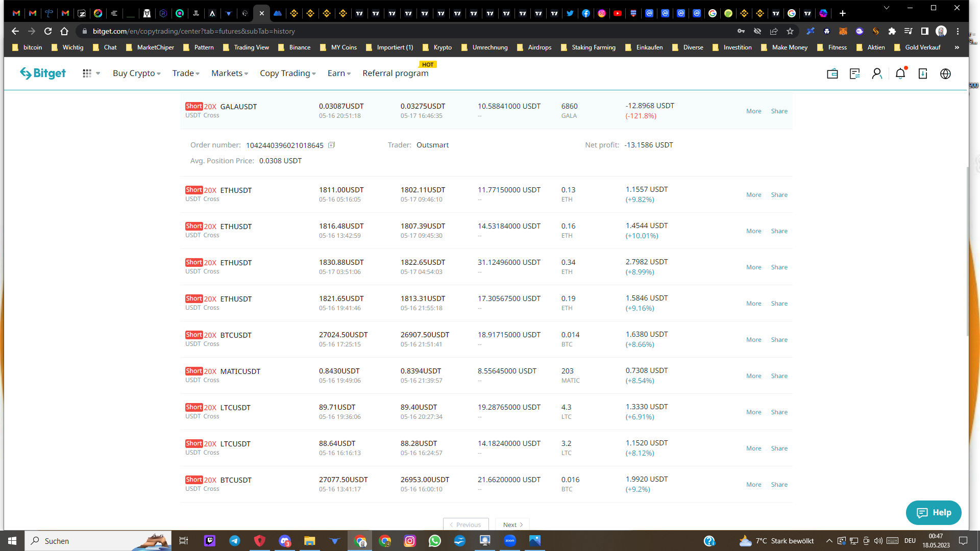Image resolution: width=980 pixels, height=551 pixels.
Task: Open the Trading View bookmark folder
Action: 246,47
